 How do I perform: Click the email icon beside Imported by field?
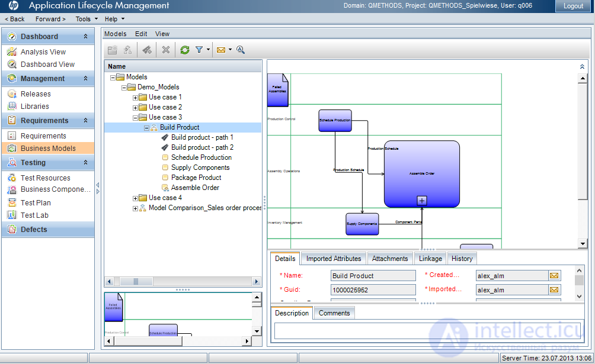554,290
